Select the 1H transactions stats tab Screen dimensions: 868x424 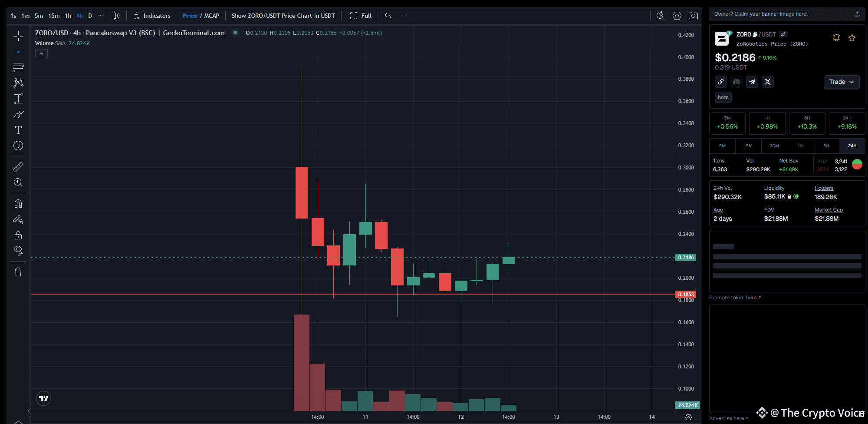pyautogui.click(x=800, y=146)
